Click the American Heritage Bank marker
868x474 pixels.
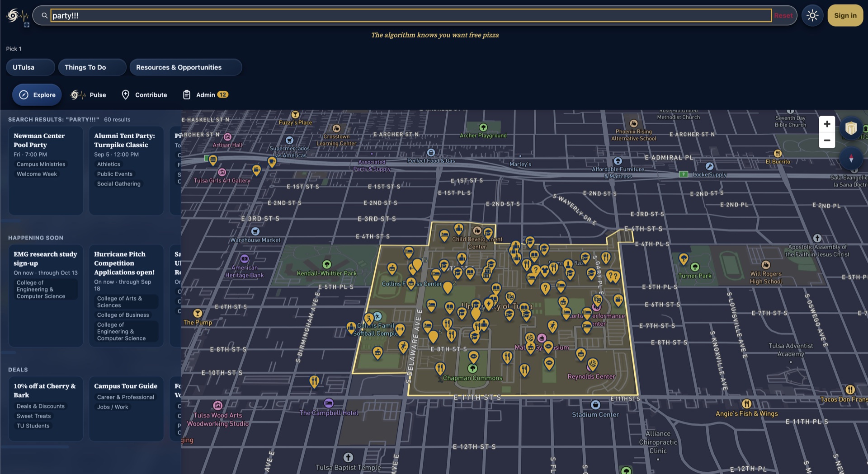tap(245, 259)
